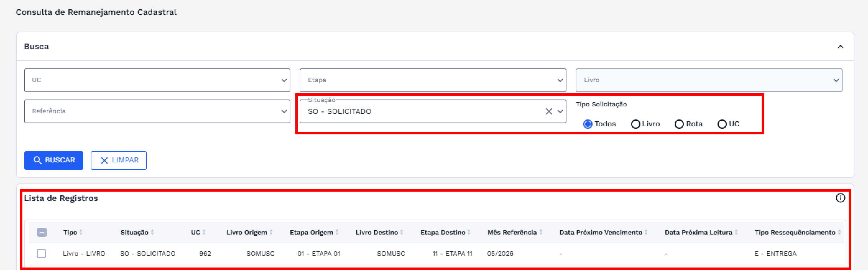This screenshot has width=868, height=270.
Task: Sort by Livro Origem sort icon
Action: pyautogui.click(x=271, y=232)
